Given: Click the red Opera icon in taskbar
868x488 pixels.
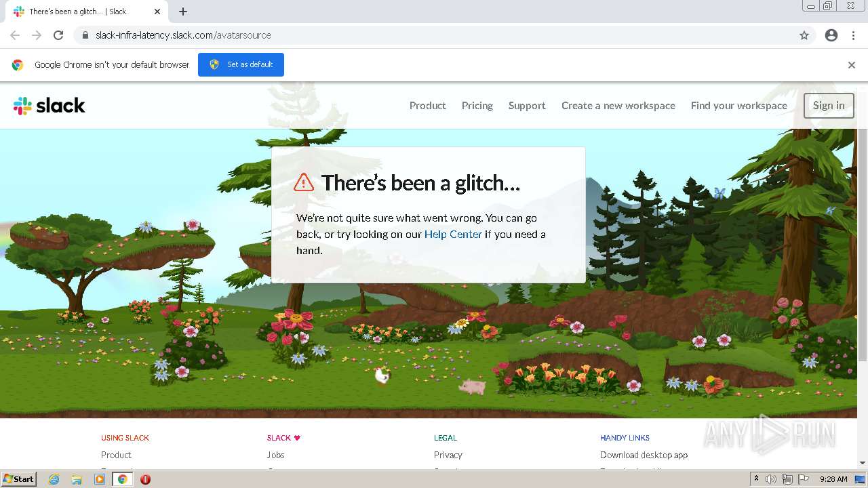Looking at the screenshot, I should click(x=145, y=479).
